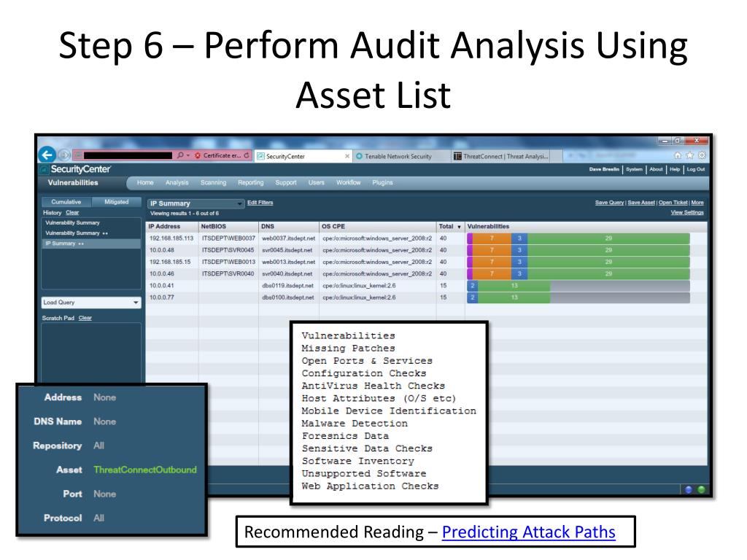Screen dimensions: 747x560
Task: Click the More link
Action: pyautogui.click(x=697, y=203)
